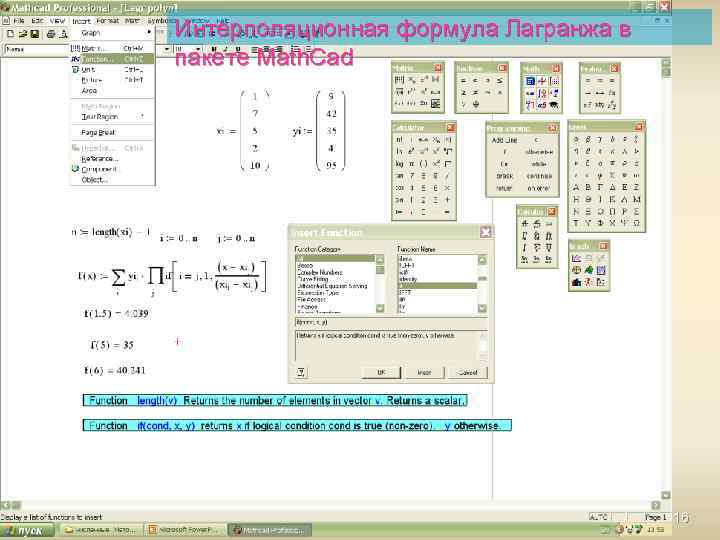Select 'Complex Numbers' in Function Category list
Viewport: 720px width, 540px height.
(320, 272)
